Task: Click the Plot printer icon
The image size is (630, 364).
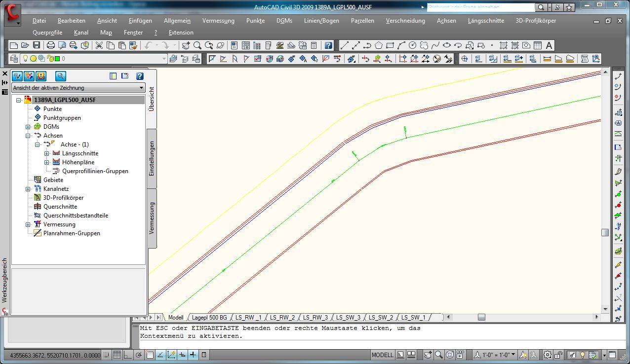Action: click(50, 45)
